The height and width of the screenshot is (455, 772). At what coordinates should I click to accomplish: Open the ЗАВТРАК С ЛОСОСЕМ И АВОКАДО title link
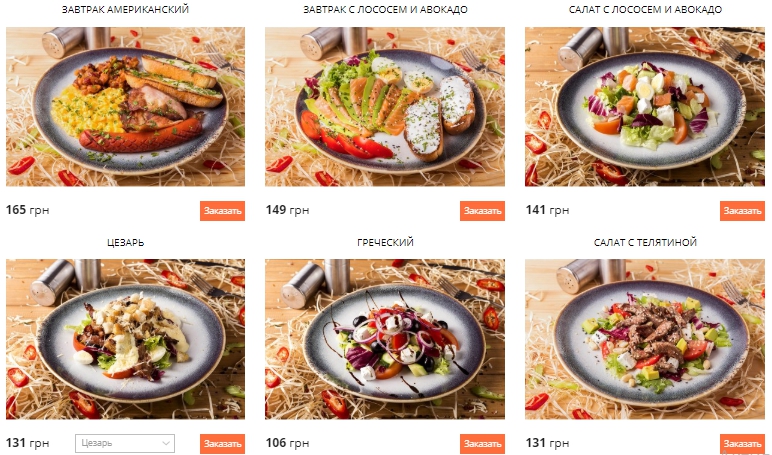(385, 9)
